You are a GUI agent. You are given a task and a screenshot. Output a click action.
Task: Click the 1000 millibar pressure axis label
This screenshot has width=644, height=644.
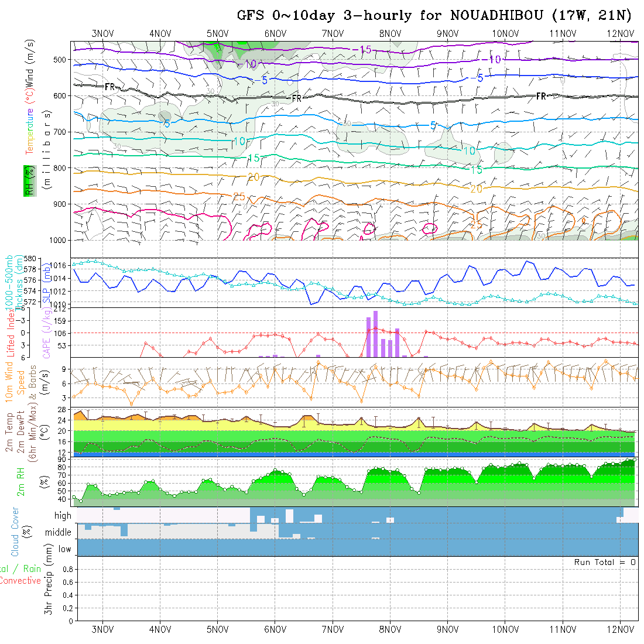[x=59, y=240]
